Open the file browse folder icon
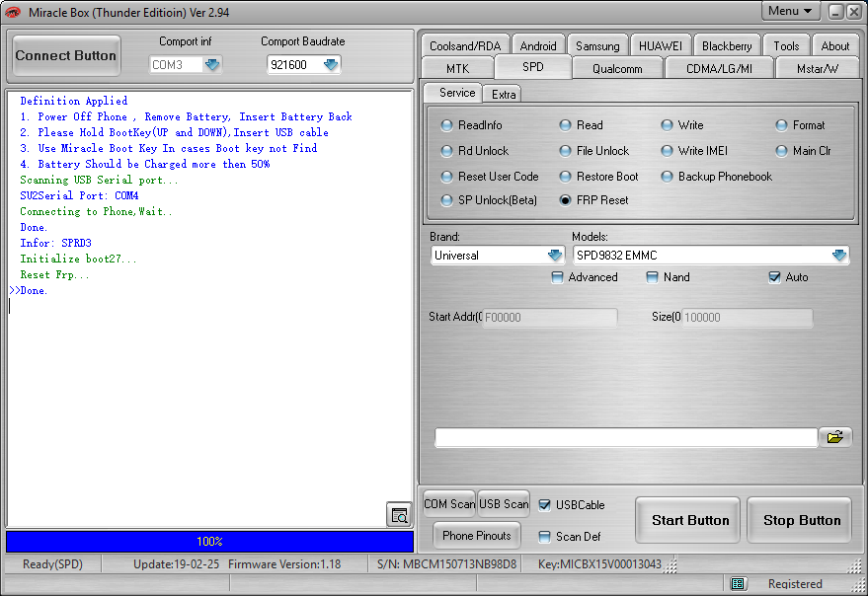The width and height of the screenshot is (868, 596). click(x=834, y=437)
